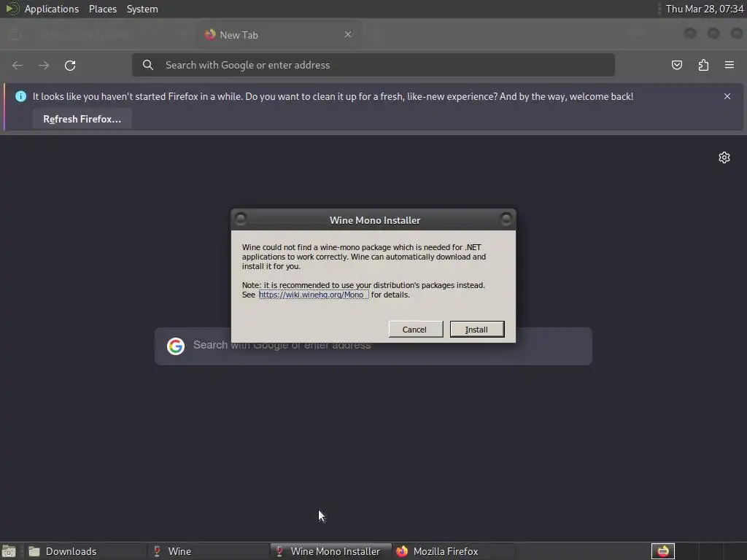Click the address bar search magnifier icon
Viewport: 747px width, 560px height.
147,65
